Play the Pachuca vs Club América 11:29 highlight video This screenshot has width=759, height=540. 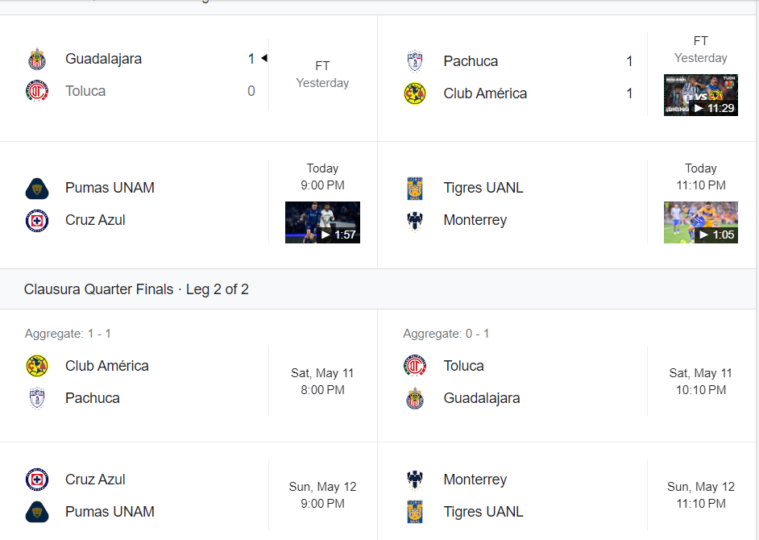tap(700, 95)
